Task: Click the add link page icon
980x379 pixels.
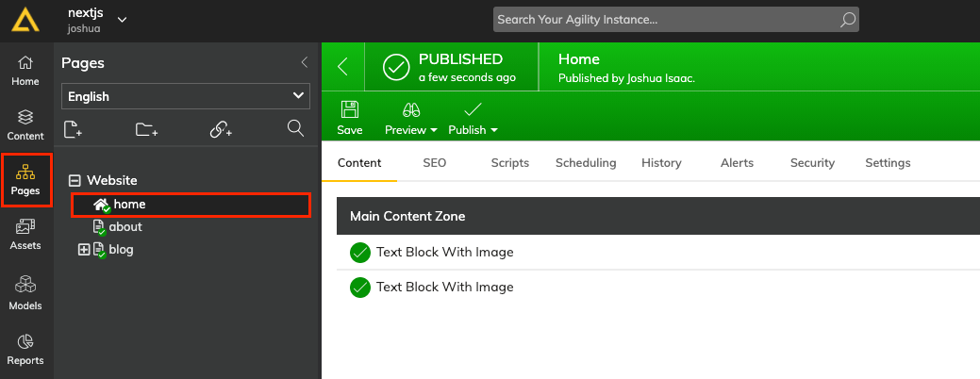Action: coord(222,129)
